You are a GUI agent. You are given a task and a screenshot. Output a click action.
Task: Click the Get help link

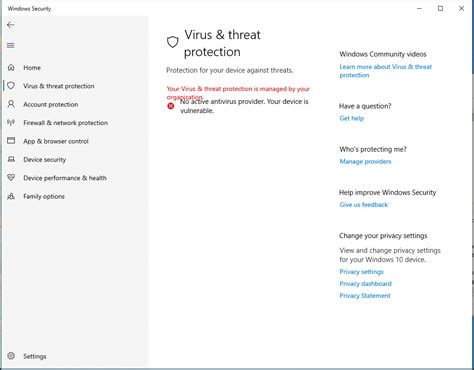coord(352,118)
